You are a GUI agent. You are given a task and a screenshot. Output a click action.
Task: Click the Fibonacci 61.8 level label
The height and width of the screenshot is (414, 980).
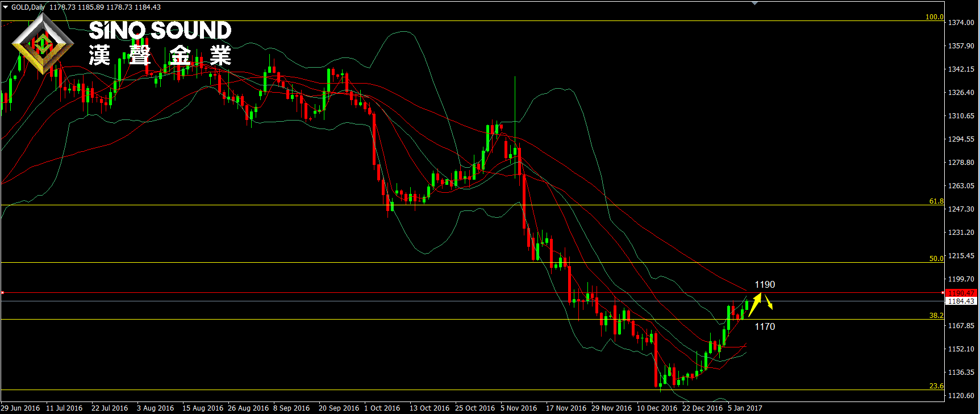coord(936,201)
